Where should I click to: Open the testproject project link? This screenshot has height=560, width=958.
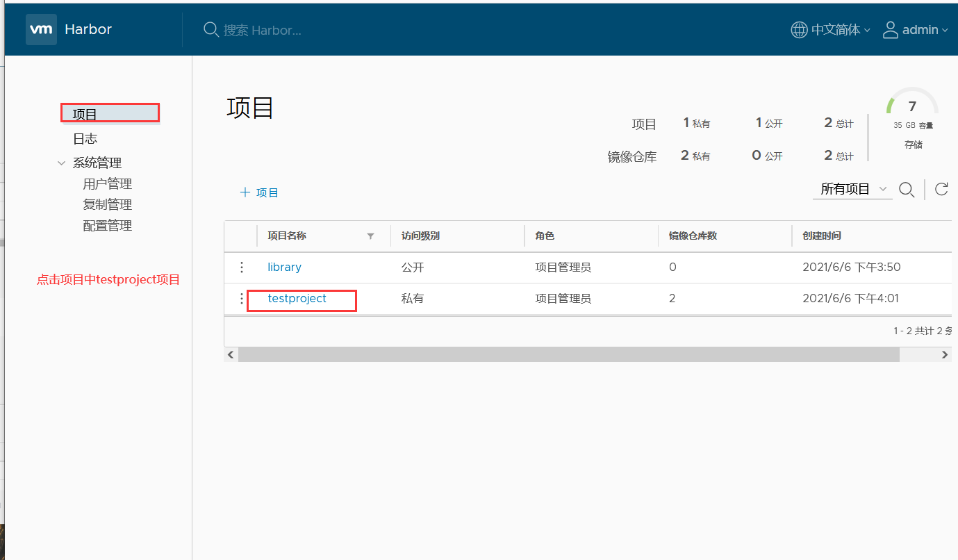(x=297, y=298)
